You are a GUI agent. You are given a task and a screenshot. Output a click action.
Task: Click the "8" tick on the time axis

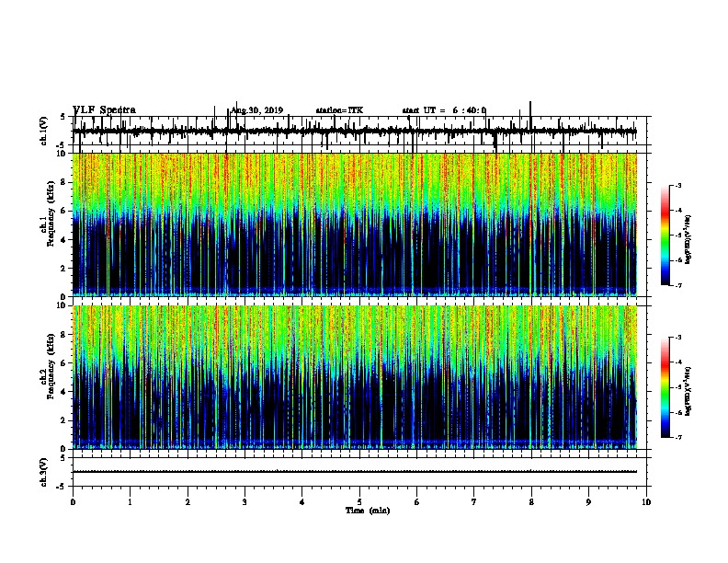tap(531, 502)
